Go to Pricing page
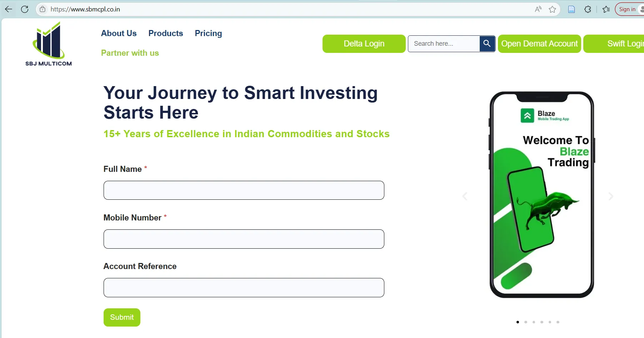Screen dimensions: 644x338 209,33
